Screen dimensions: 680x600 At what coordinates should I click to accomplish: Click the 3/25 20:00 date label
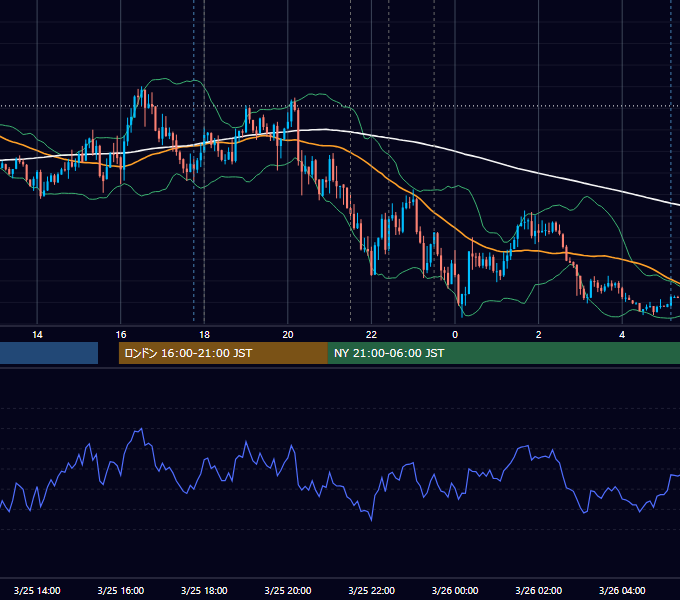[x=288, y=590]
